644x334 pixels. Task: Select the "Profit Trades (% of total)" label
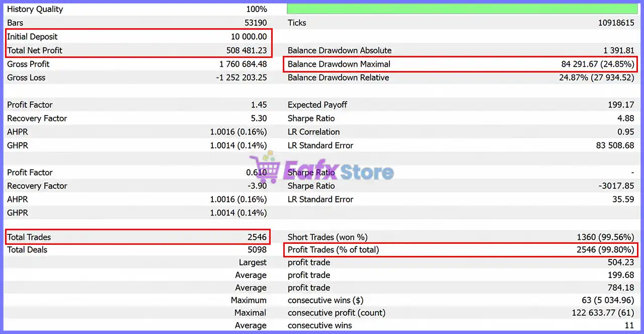333,250
